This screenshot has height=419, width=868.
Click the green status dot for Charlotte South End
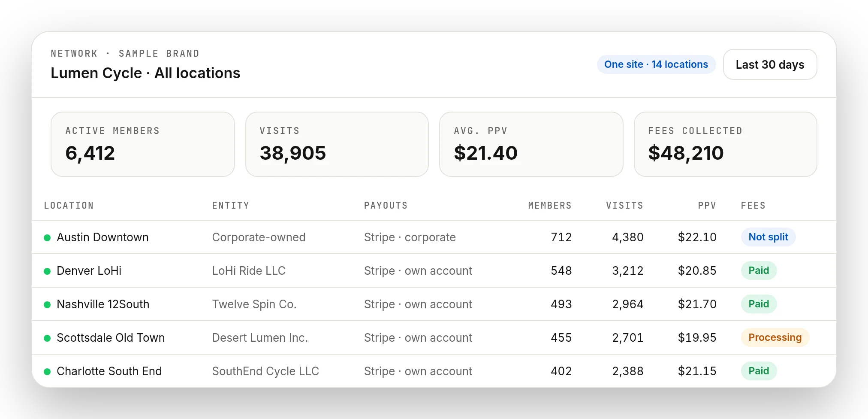point(48,372)
